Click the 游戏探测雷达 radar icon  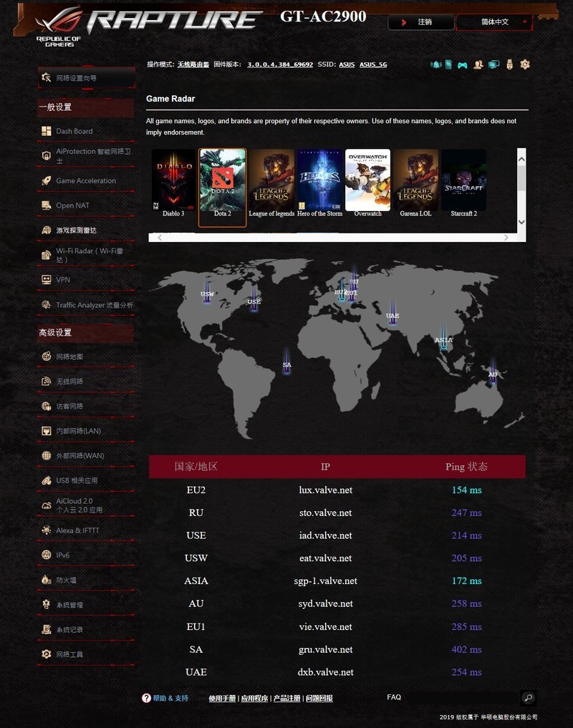tap(47, 230)
